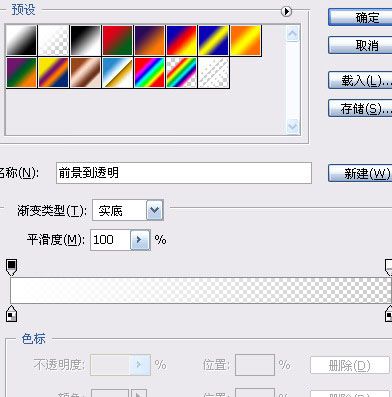The width and height of the screenshot is (392, 397).
Task: Click the 新建(W) button
Action: tap(360, 173)
